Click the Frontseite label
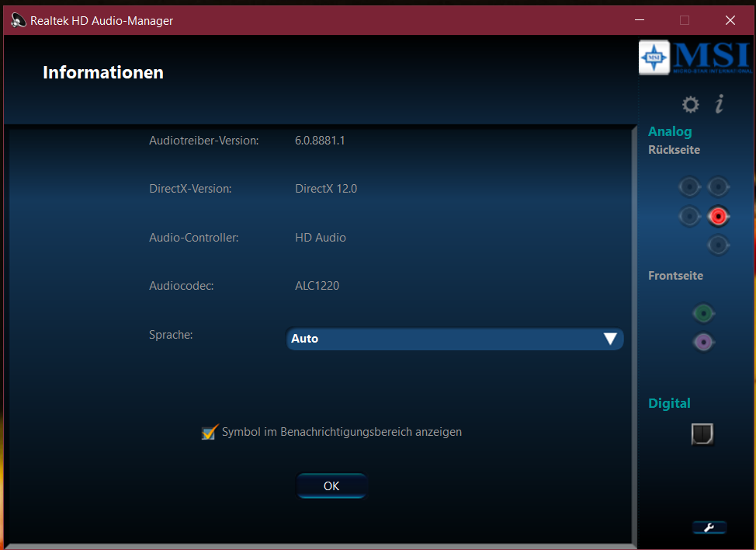The image size is (756, 550). (x=675, y=276)
